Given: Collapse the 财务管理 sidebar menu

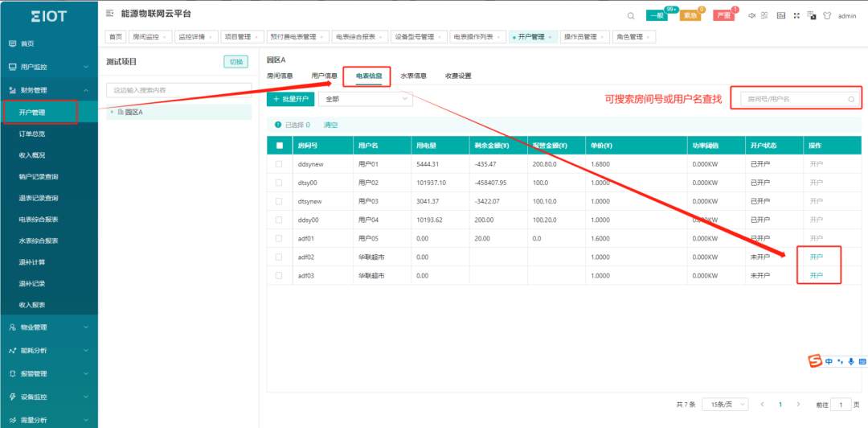Looking at the screenshot, I should [49, 90].
